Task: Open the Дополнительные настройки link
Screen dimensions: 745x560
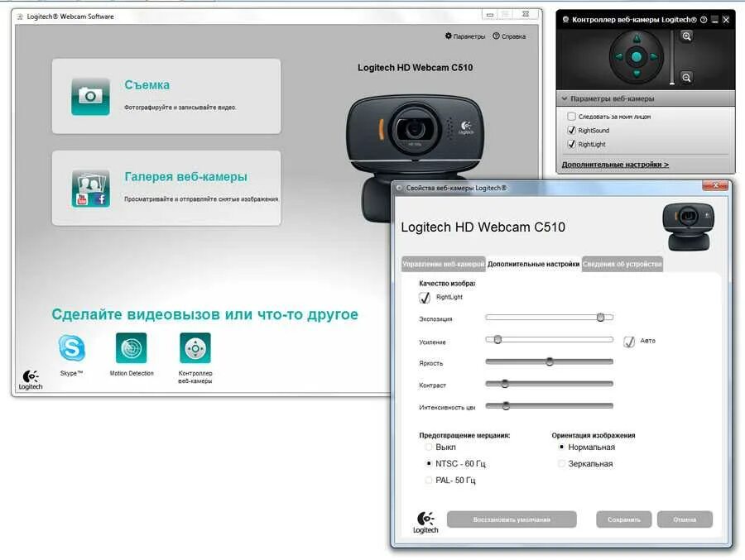Action: pyautogui.click(x=615, y=165)
